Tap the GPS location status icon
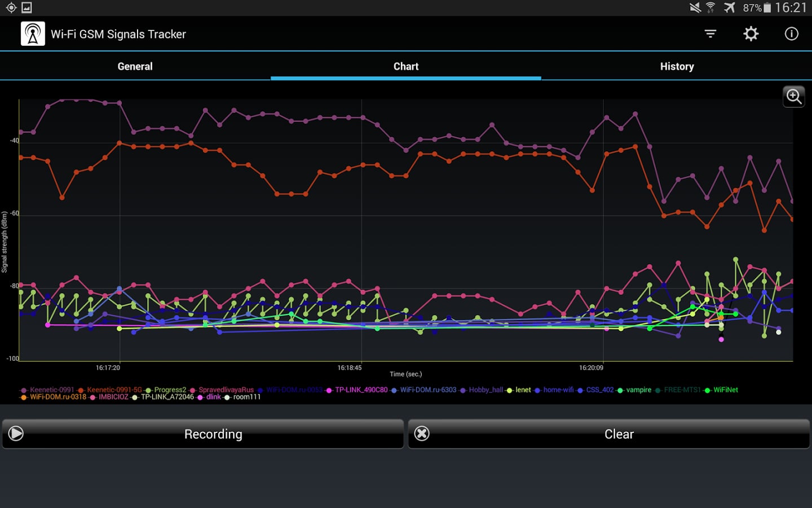 [11, 8]
